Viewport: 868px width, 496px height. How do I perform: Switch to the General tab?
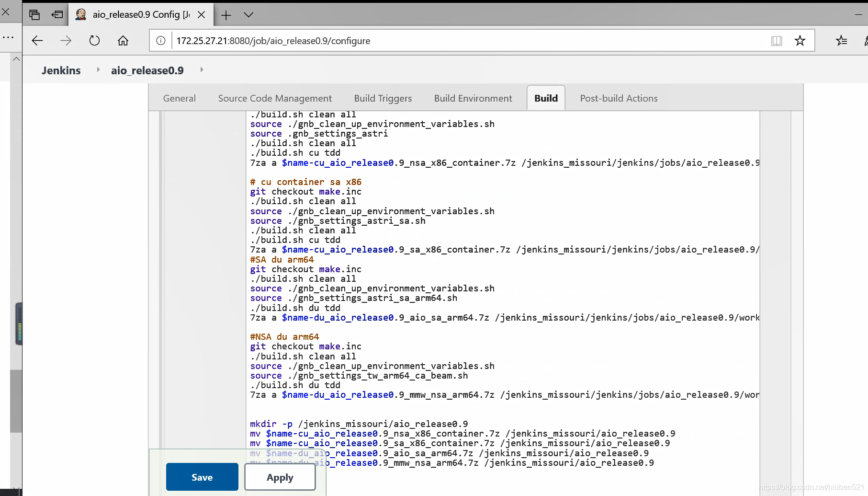(179, 98)
